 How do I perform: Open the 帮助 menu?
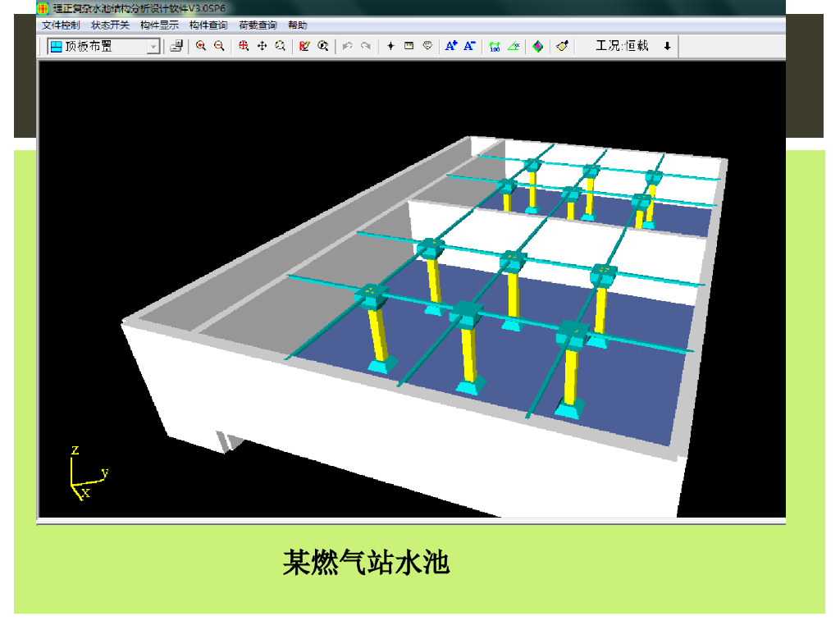tap(297, 25)
